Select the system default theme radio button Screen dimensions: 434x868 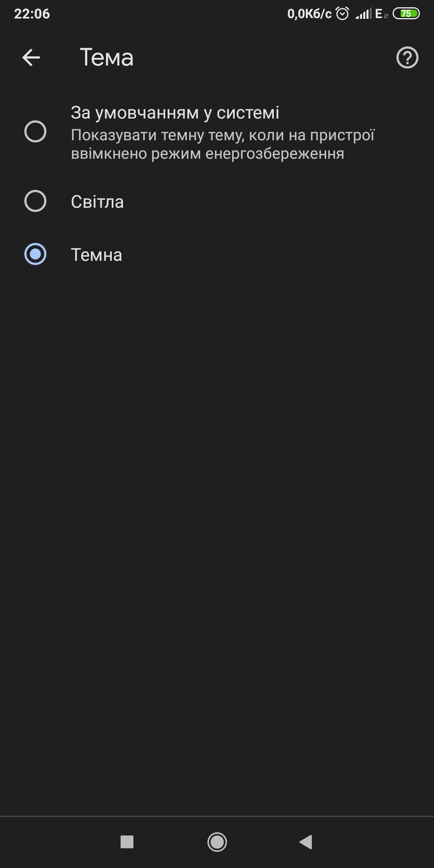[35, 131]
